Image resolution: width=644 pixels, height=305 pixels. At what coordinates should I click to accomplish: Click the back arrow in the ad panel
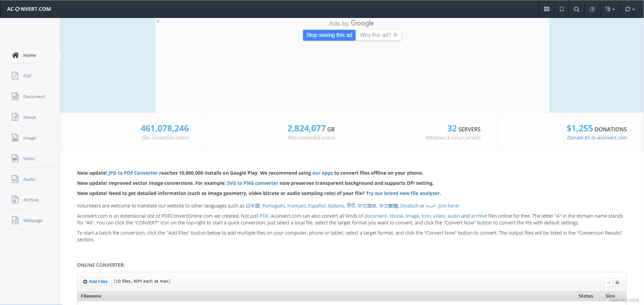(x=158, y=21)
